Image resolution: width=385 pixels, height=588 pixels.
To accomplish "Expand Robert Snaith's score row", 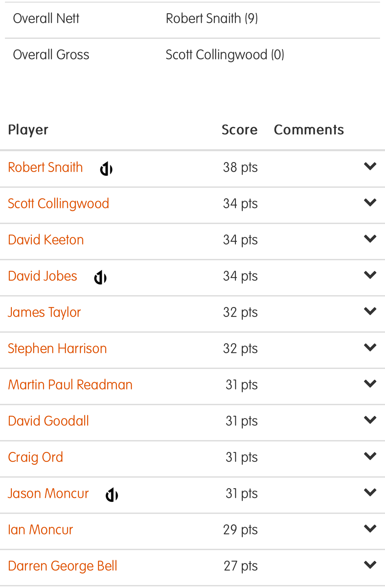I will point(370,166).
